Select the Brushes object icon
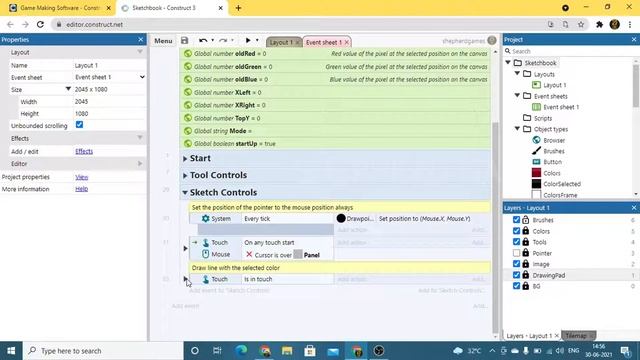Viewport: 640px width, 360px height. tap(536, 151)
